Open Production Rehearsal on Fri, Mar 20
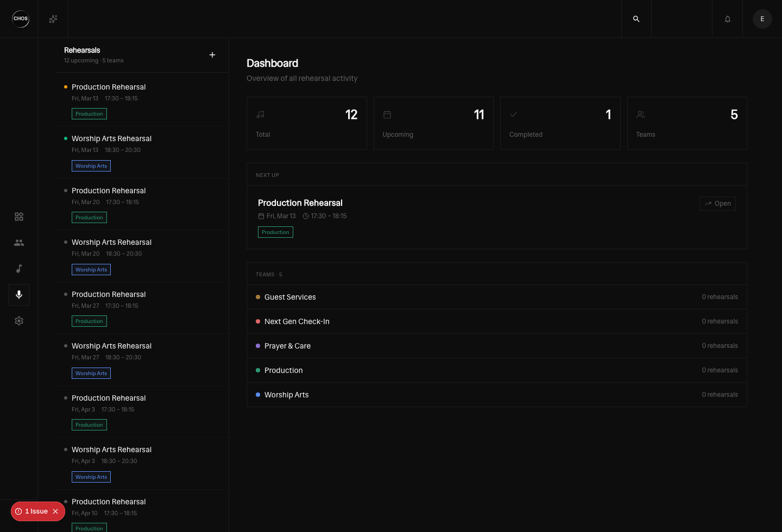 pos(142,204)
